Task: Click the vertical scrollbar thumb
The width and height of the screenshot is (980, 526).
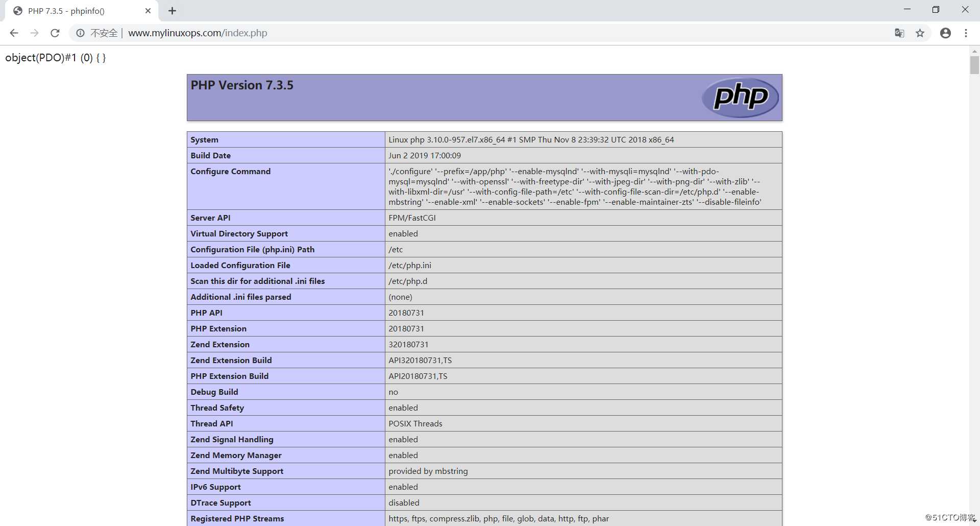Action: tap(974, 65)
